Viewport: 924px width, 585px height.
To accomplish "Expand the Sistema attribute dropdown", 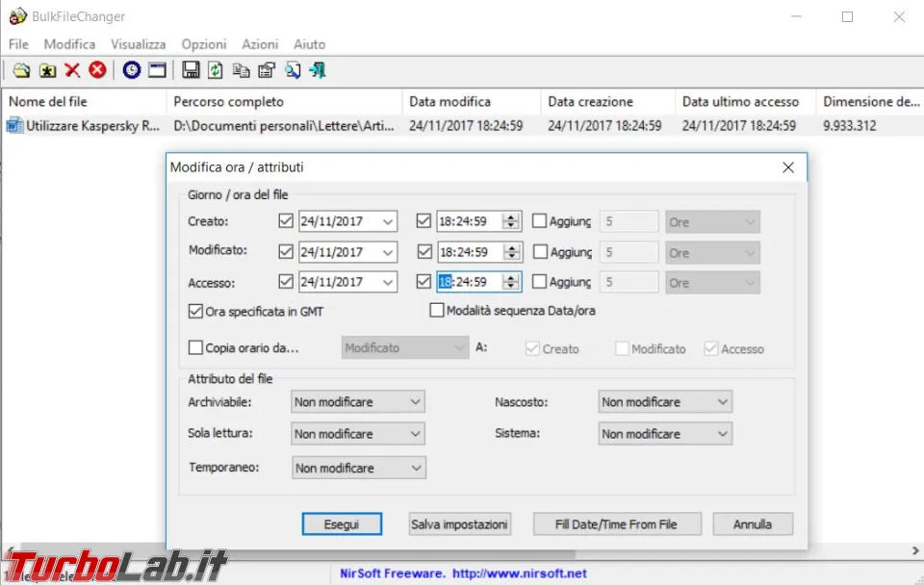I will [665, 434].
